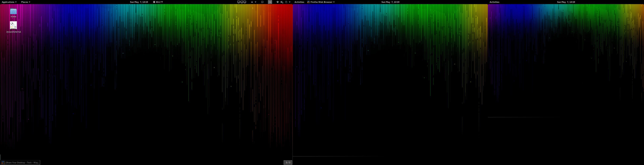Open the clock on the left monitor
The height and width of the screenshot is (165, 644).
coord(139,2)
